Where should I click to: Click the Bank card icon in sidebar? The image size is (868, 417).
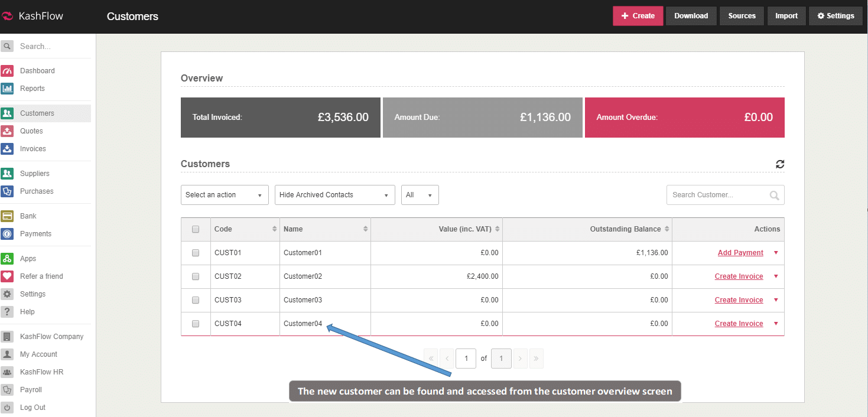[7, 216]
